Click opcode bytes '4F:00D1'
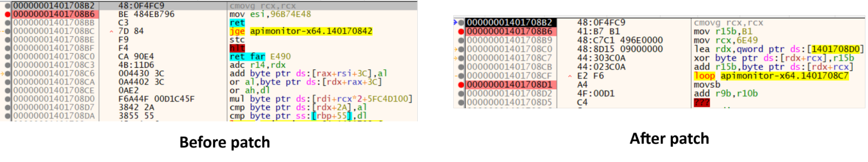Viewport: 868px width, 162px height. [596, 94]
